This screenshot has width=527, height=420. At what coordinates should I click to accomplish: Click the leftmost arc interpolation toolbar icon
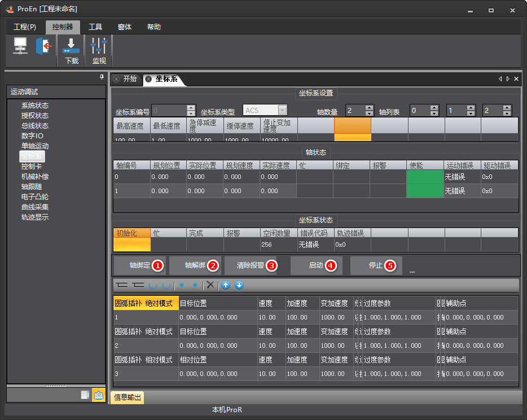click(x=153, y=286)
